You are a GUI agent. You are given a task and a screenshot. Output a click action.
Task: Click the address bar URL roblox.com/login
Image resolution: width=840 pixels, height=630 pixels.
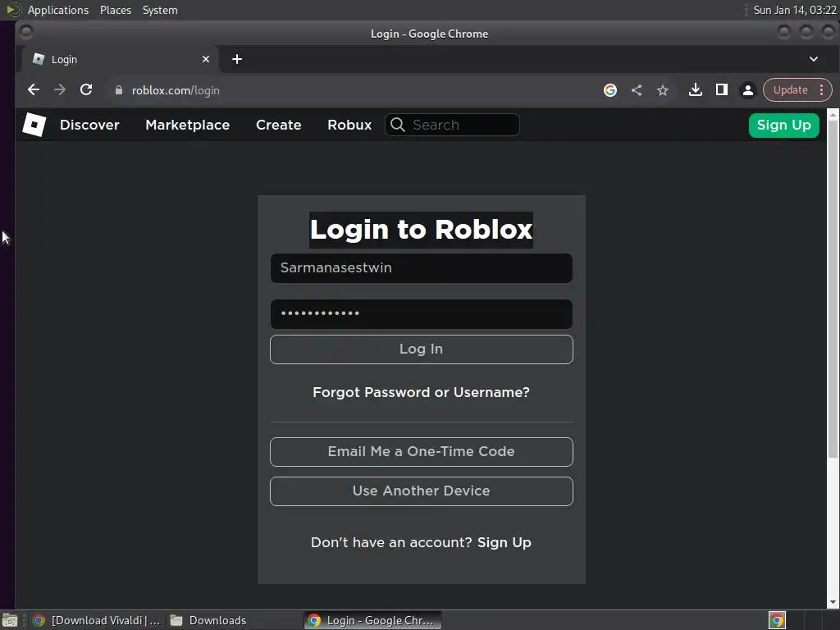pyautogui.click(x=176, y=90)
